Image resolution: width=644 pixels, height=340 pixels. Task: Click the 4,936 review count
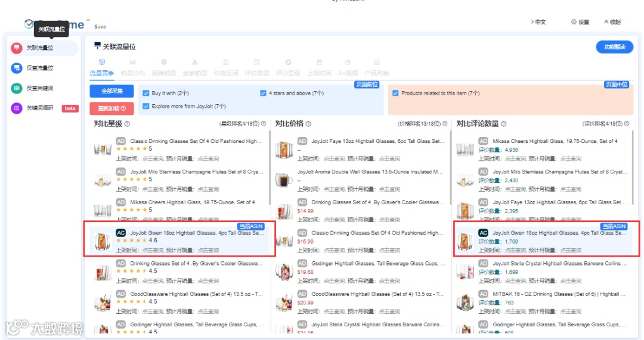point(512,150)
